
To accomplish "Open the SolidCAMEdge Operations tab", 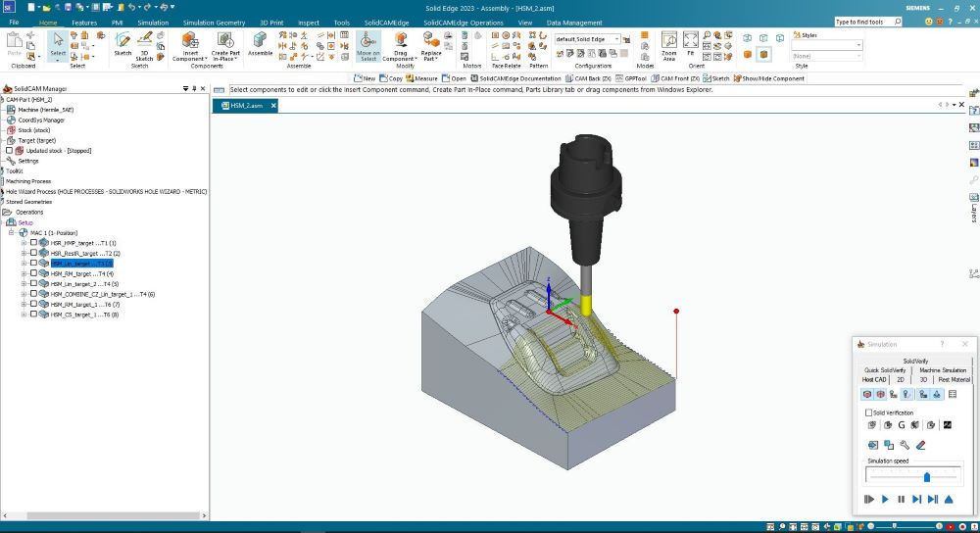I will click(464, 23).
